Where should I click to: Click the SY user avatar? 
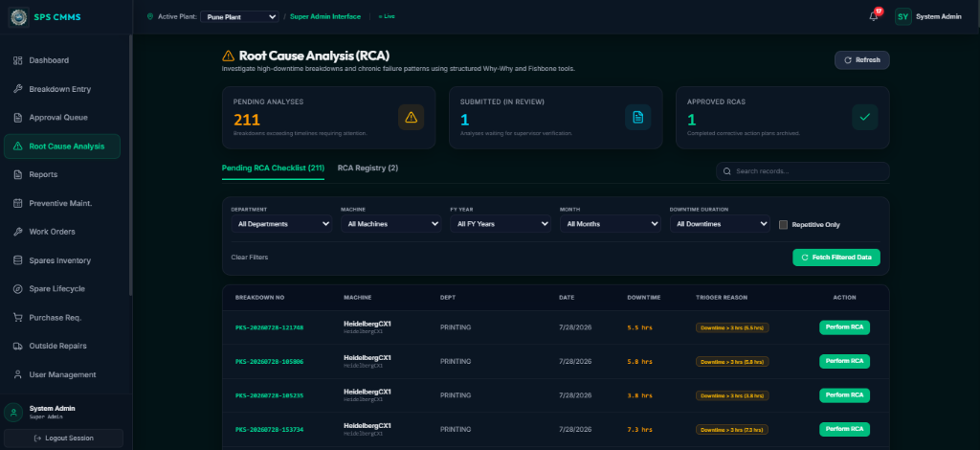(903, 17)
